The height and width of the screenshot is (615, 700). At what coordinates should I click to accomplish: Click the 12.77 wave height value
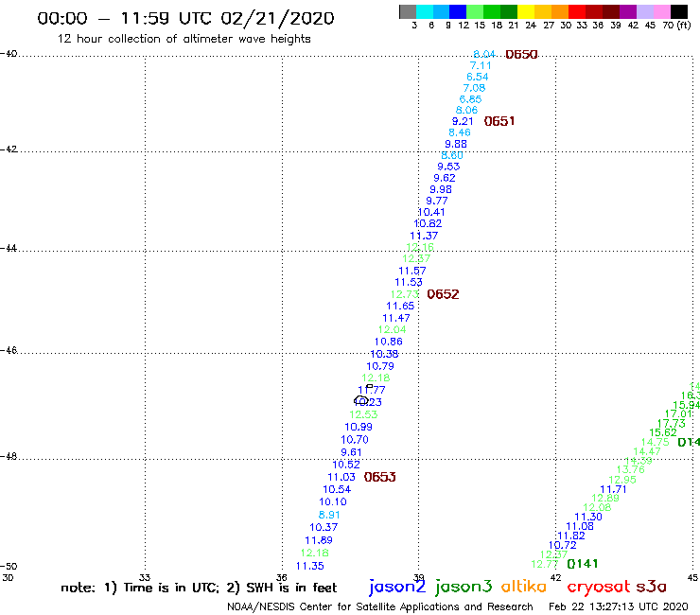[x=545, y=564]
